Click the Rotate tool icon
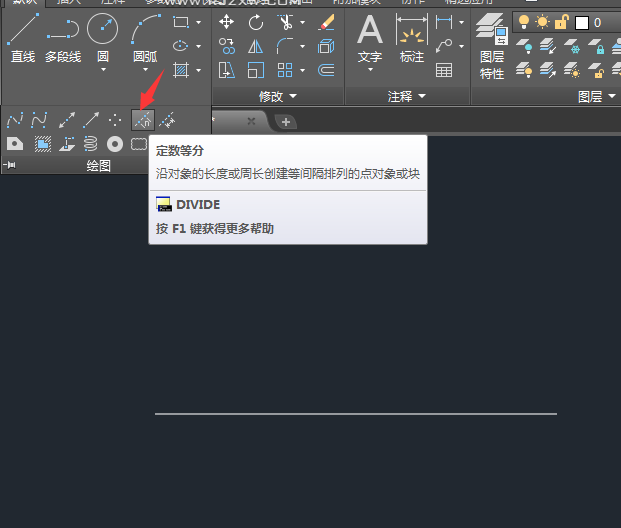The image size is (621, 528). pos(256,22)
